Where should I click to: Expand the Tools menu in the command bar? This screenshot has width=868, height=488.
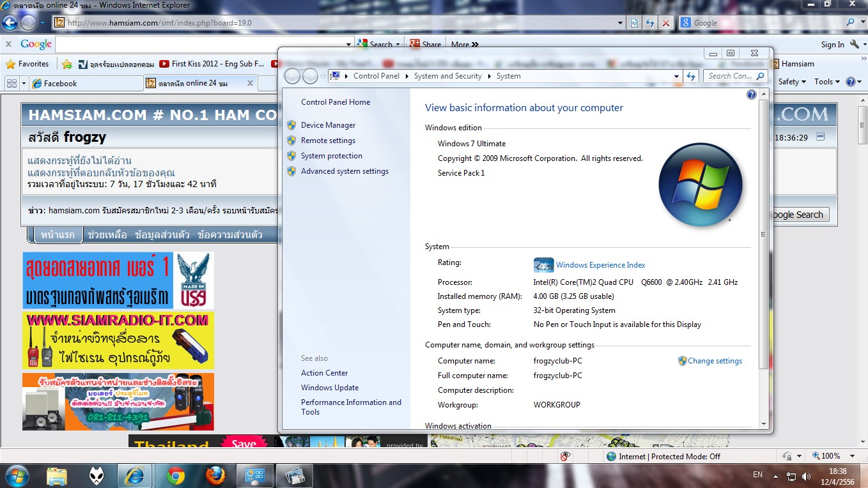coord(826,82)
